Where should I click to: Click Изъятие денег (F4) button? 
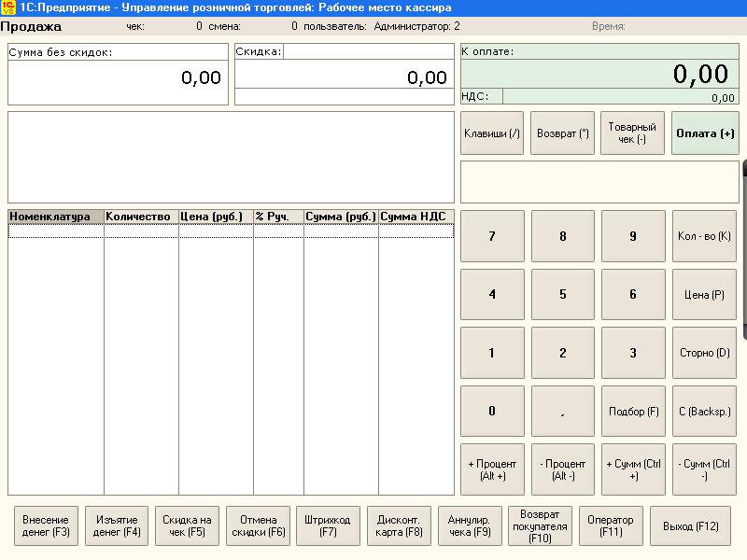click(117, 525)
